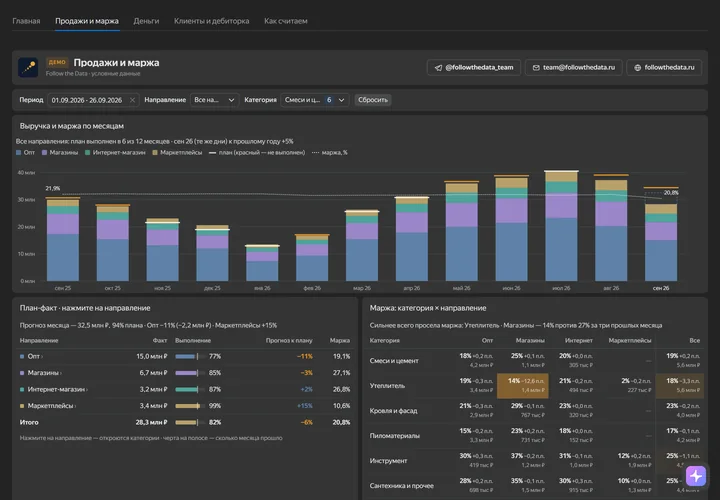Expand the Опт direction row

pyautogui.click(x=185, y=356)
